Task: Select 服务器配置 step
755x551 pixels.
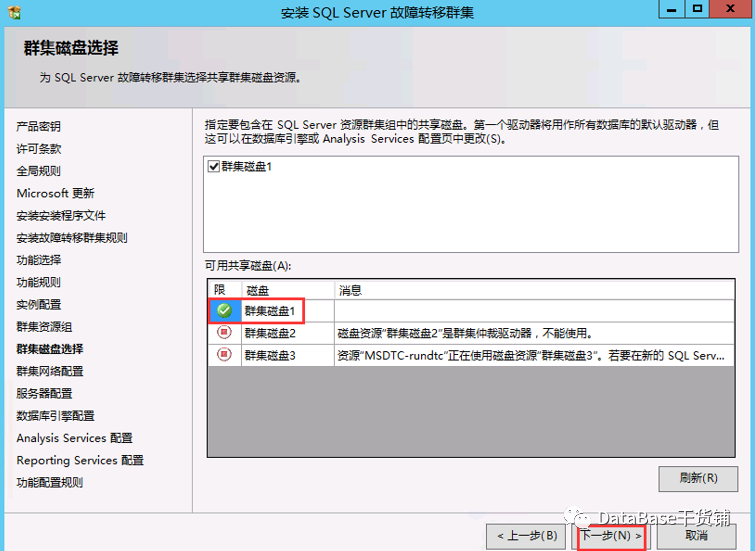Action: 44,394
